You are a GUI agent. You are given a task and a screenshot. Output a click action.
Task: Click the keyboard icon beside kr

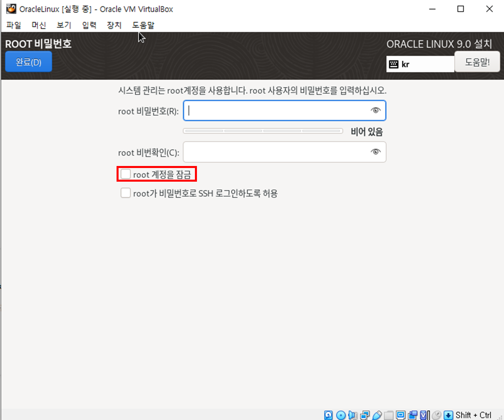[394, 64]
